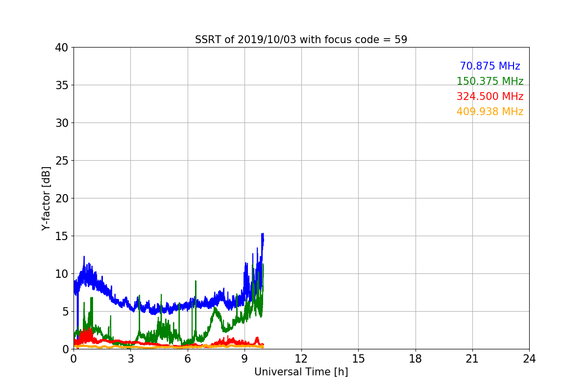Select the blue 70.875 MHz legend label
The height and width of the screenshot is (392, 588).
click(490, 66)
